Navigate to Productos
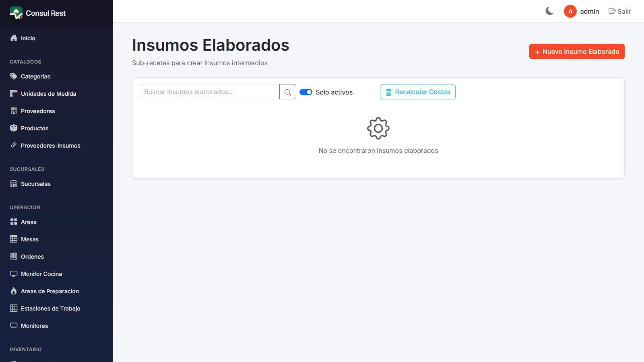 [x=56, y=128]
